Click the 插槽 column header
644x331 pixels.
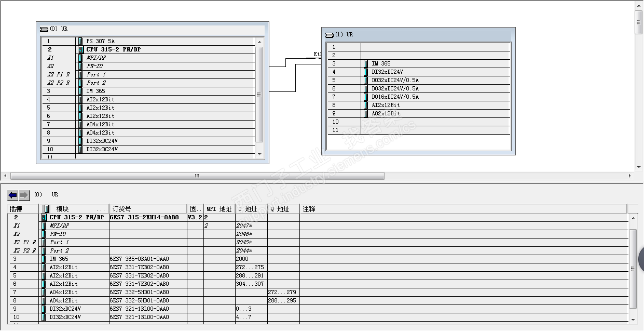pos(23,209)
